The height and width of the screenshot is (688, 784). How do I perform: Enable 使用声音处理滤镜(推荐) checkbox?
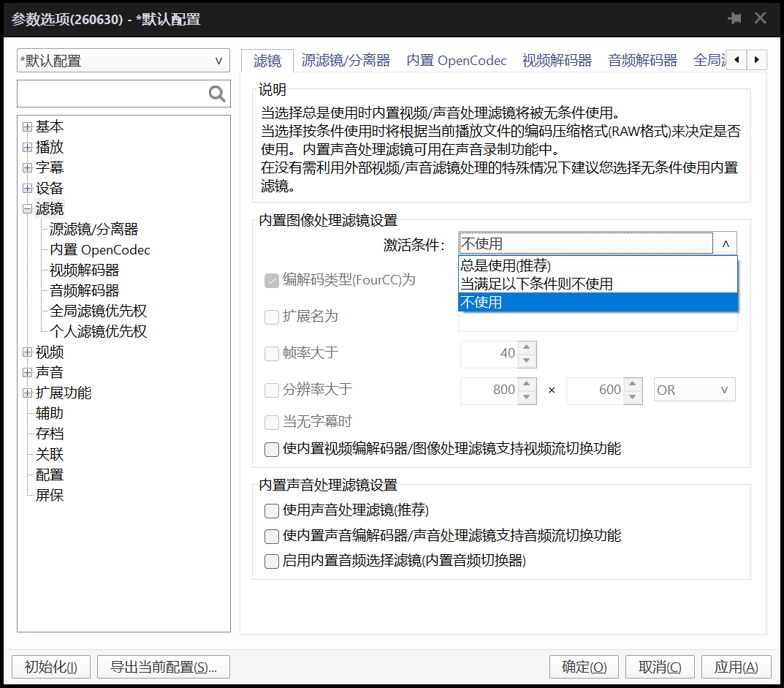(272, 510)
